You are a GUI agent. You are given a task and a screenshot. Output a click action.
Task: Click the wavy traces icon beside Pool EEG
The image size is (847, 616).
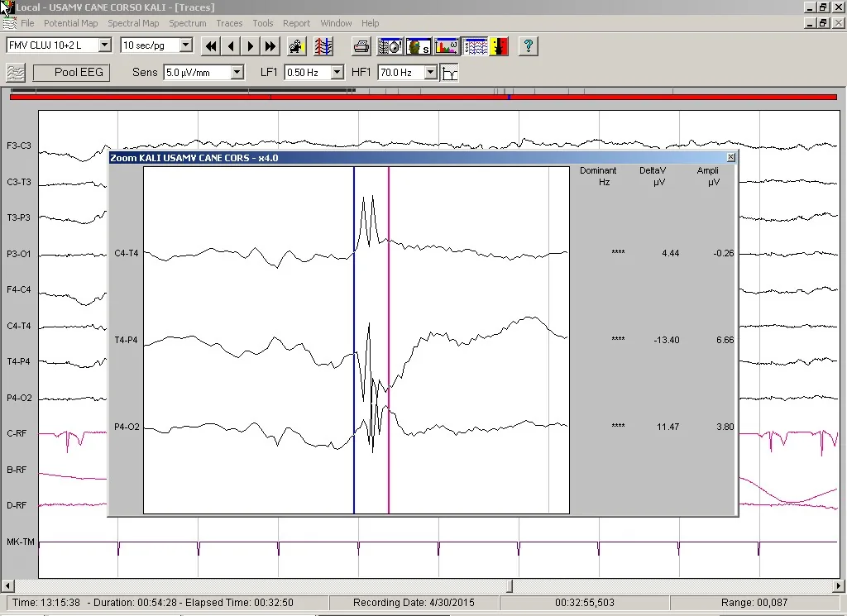coord(16,72)
